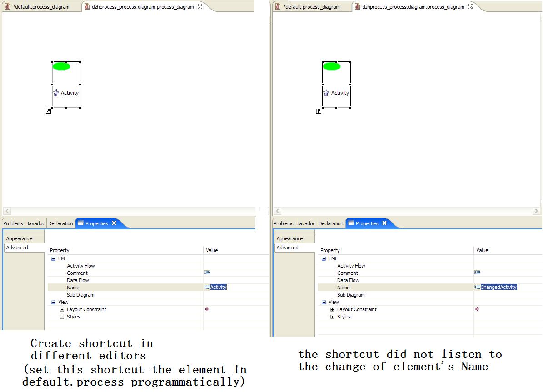
Task: Click Comment value icon in left Properties
Action: pyautogui.click(x=207, y=273)
